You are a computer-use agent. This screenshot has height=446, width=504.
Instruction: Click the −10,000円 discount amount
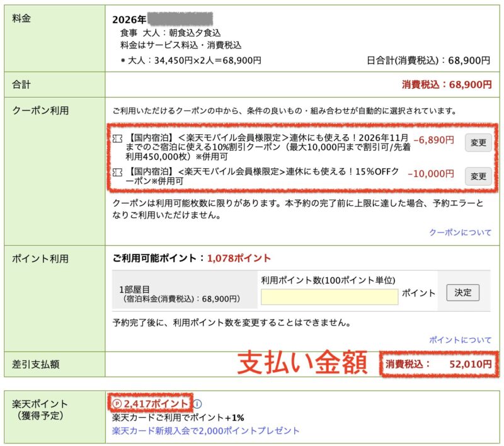tap(430, 173)
